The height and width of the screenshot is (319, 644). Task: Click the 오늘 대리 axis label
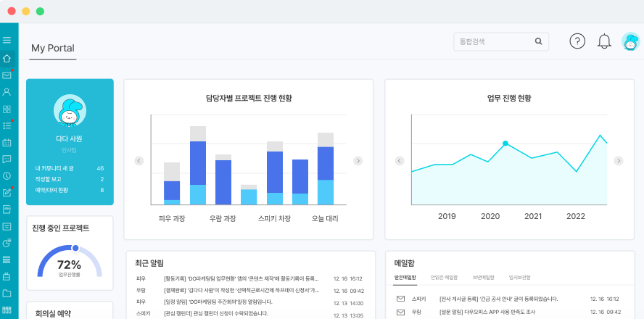(x=325, y=218)
